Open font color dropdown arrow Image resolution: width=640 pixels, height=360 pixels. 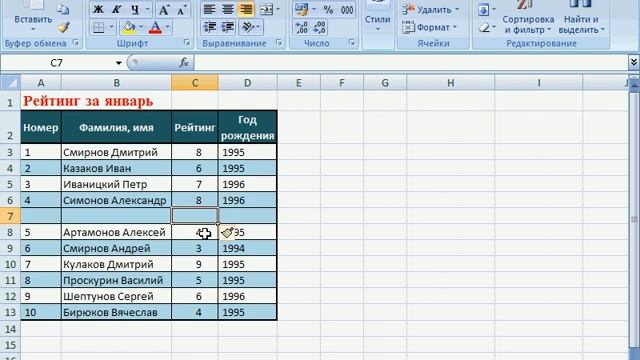click(167, 27)
